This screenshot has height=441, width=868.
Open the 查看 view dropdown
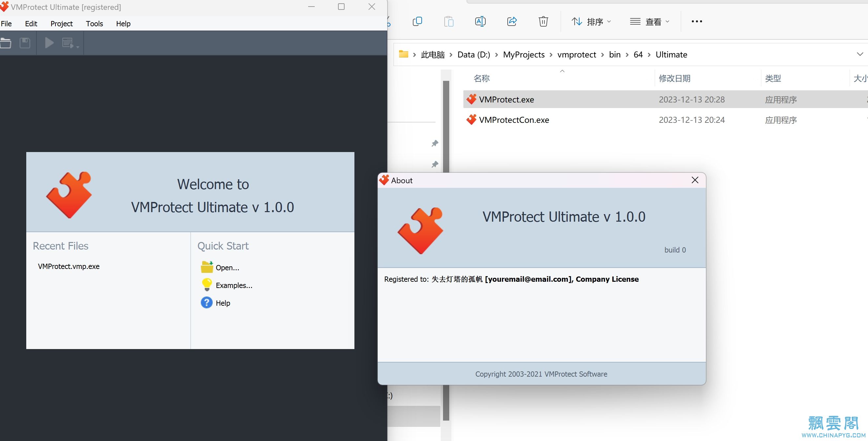pyautogui.click(x=650, y=22)
